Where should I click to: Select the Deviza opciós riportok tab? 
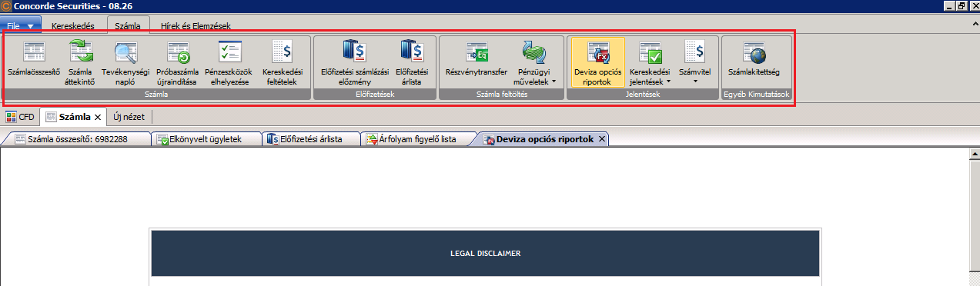point(544,139)
